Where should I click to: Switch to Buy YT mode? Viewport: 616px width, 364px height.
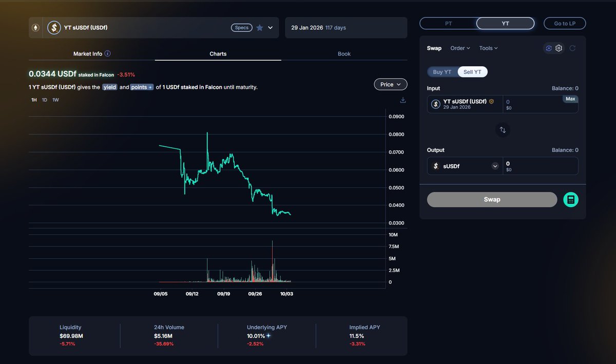442,72
